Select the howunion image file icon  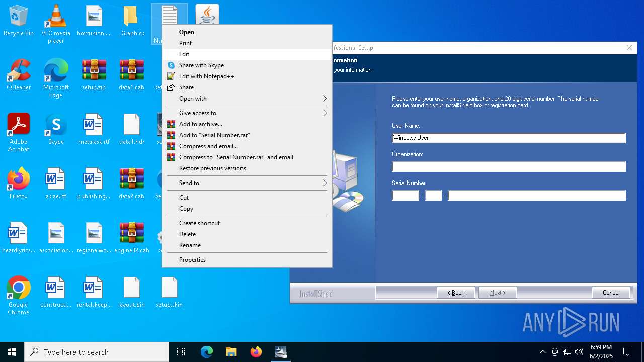94,21
